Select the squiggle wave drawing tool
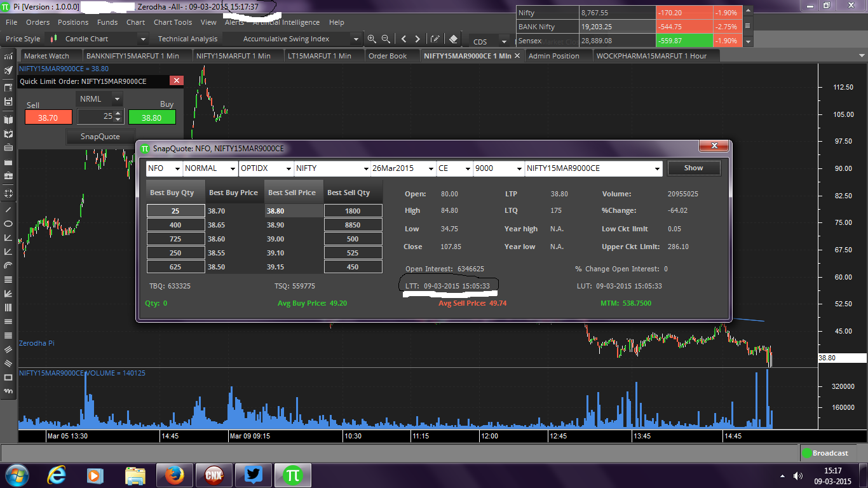Screen dimensions: 868x488 pos(8,391)
